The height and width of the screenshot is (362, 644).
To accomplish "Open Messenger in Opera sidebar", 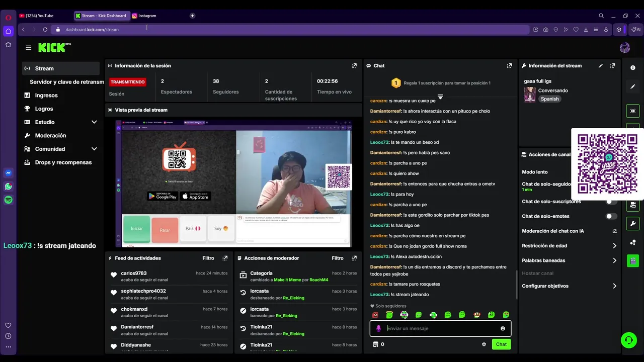I will [9, 173].
